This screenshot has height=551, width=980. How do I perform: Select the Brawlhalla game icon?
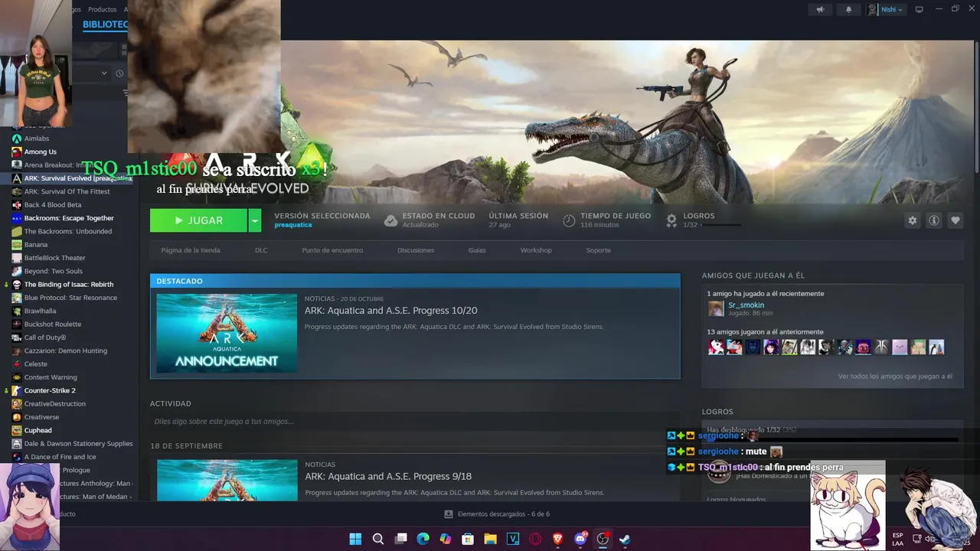[x=17, y=311]
